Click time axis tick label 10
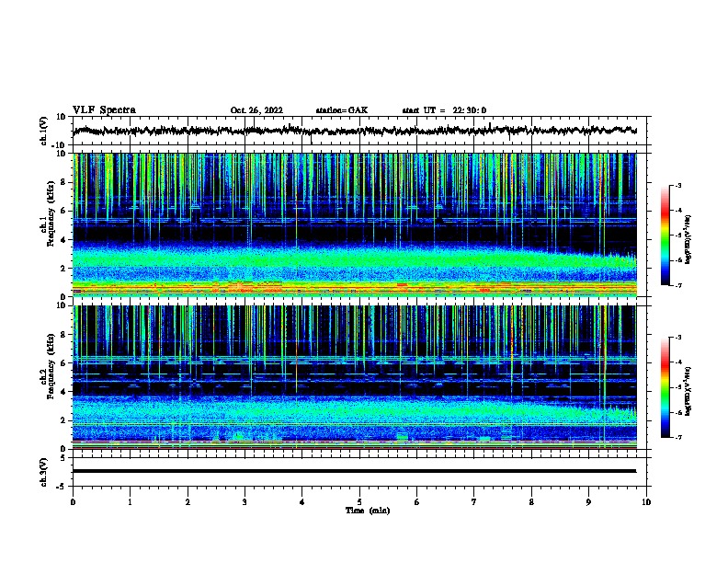The height and width of the screenshot is (563, 728). pyautogui.click(x=646, y=502)
